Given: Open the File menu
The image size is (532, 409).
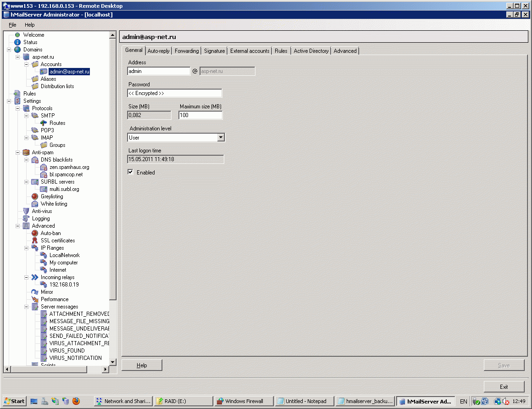Looking at the screenshot, I should pyautogui.click(x=12, y=25).
